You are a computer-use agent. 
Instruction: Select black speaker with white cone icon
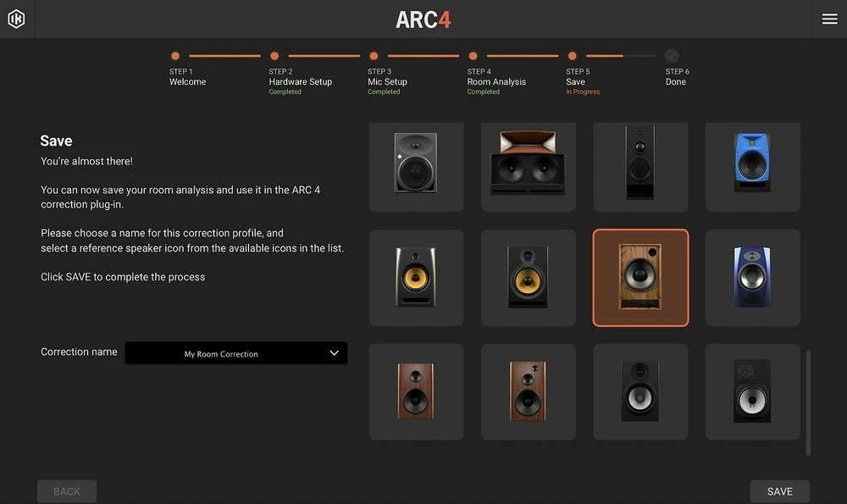[640, 391]
